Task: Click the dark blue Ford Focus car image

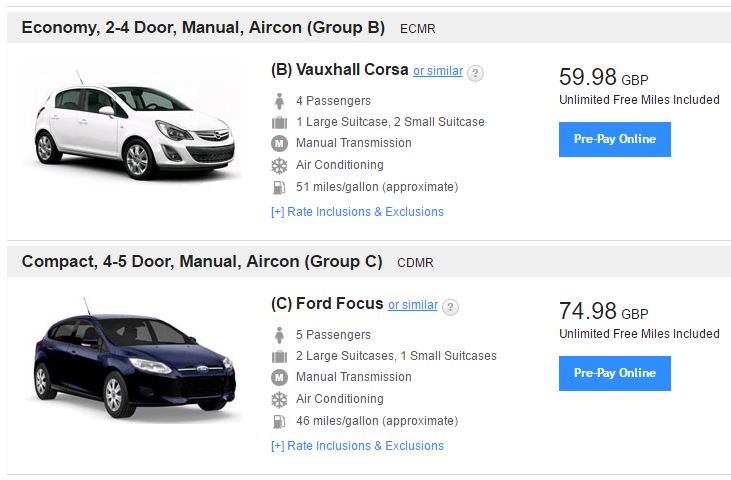Action: point(134,359)
